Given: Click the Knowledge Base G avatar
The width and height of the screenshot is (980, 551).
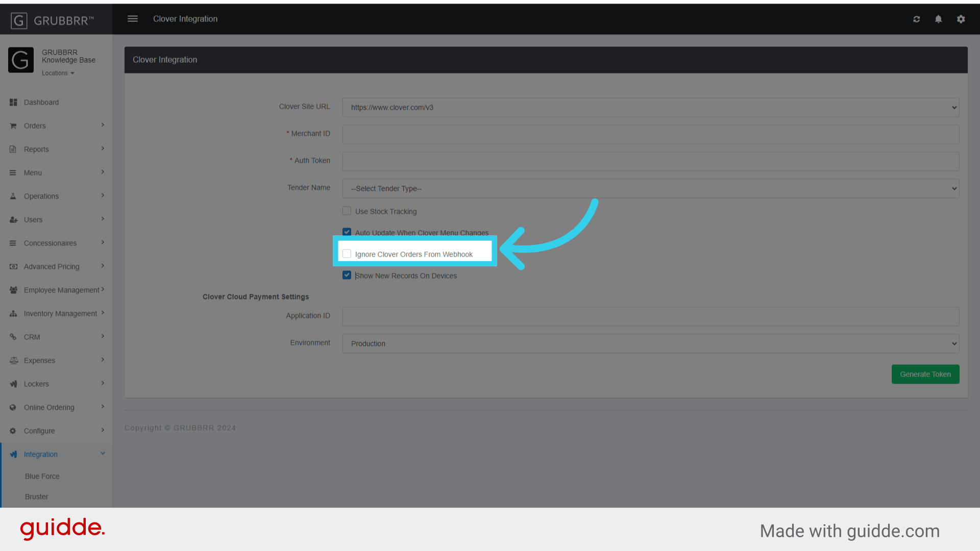Looking at the screenshot, I should click(x=21, y=60).
